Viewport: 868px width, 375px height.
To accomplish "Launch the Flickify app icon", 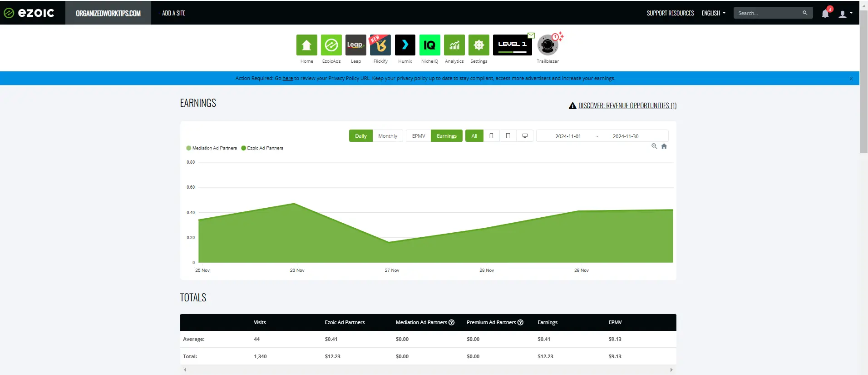I will coord(380,45).
